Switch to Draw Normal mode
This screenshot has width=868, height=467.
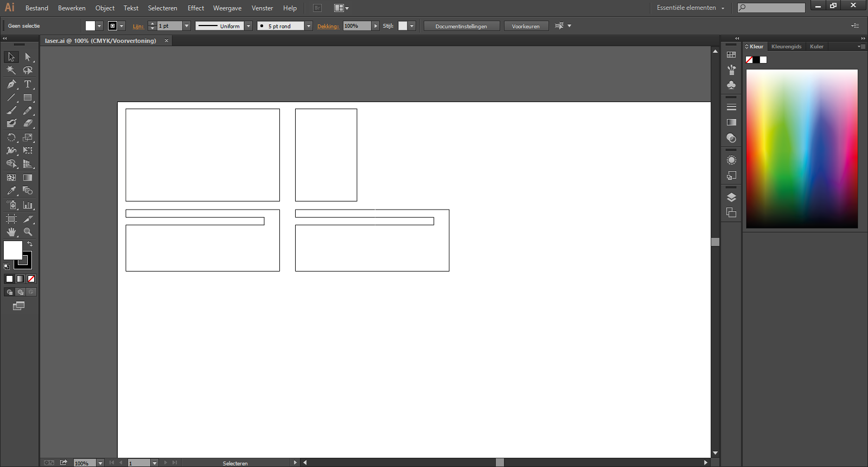[9, 292]
